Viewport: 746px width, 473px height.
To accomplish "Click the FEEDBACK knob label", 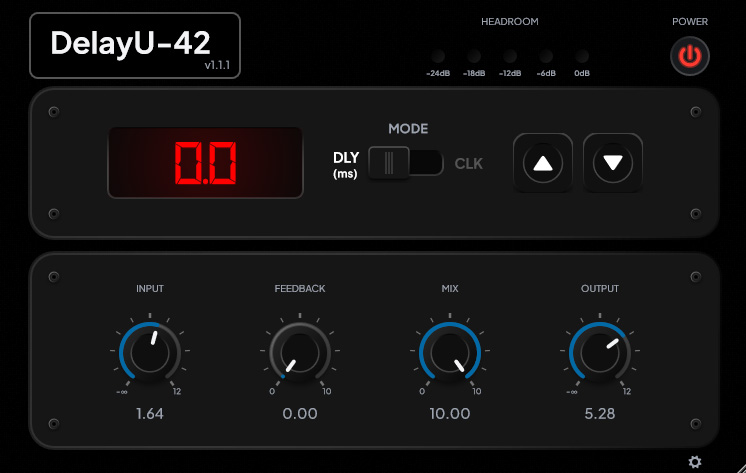I will (300, 288).
